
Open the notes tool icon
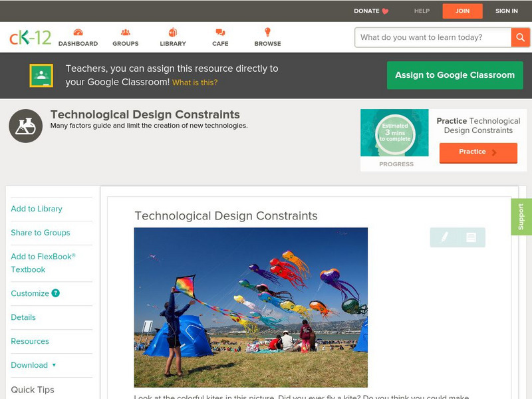point(471,237)
